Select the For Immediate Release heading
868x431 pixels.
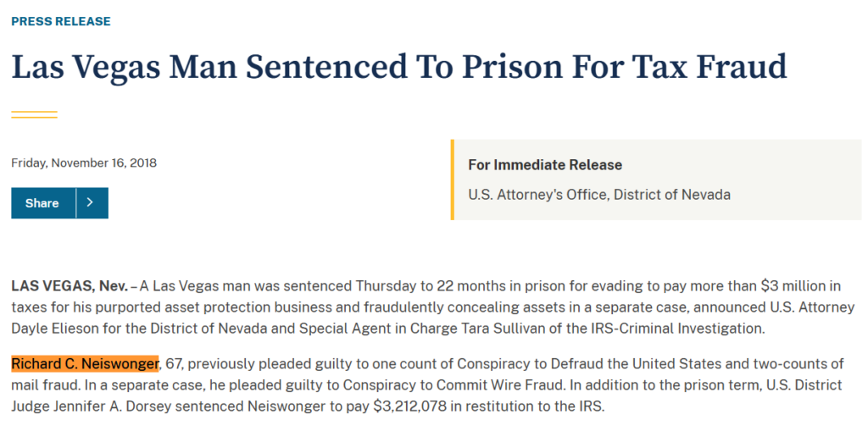(x=545, y=165)
